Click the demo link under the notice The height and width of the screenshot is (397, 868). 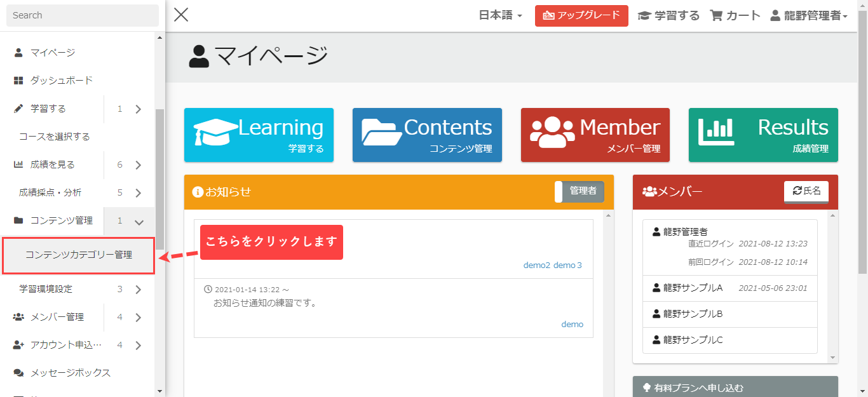(x=572, y=325)
